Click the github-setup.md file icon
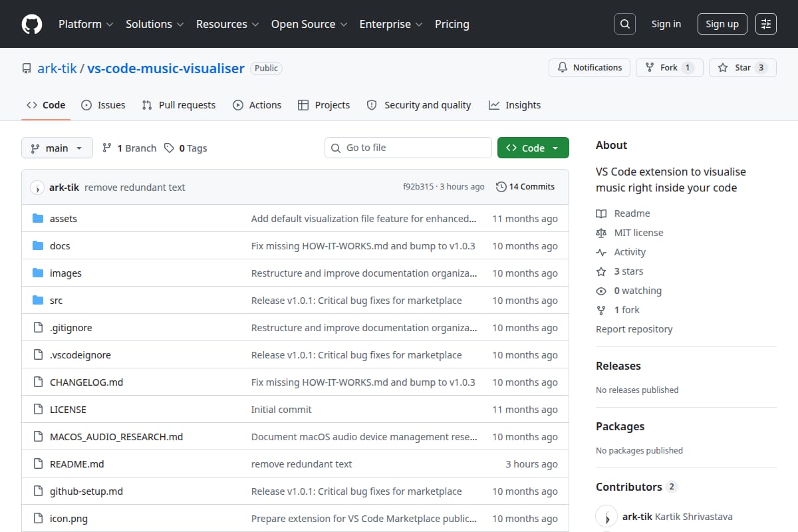Image resolution: width=798 pixels, height=532 pixels. point(38,491)
